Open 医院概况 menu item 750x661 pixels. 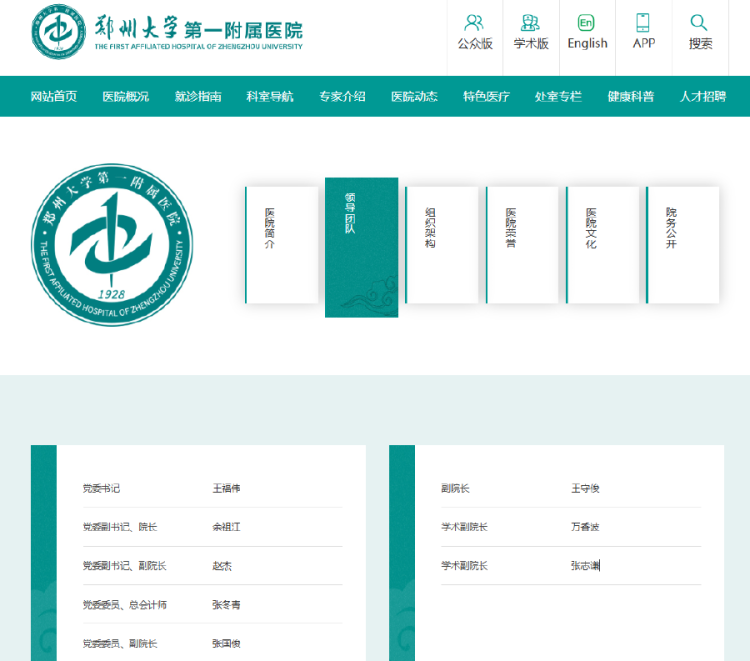point(126,97)
